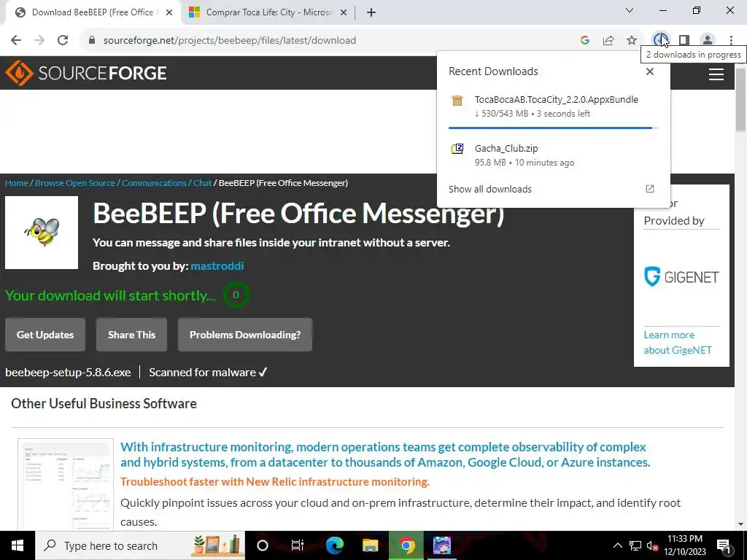Toggle the Chrome side panel icon
This screenshot has height=560, width=747.
click(684, 41)
